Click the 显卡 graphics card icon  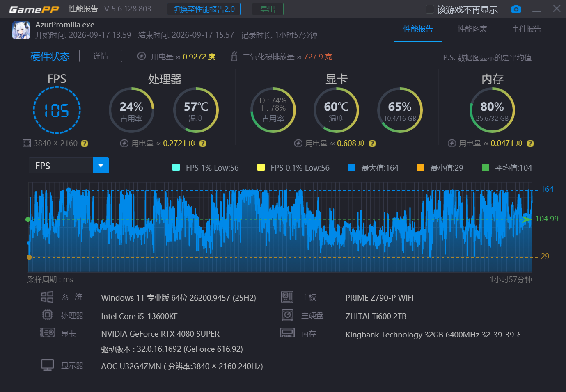(x=47, y=333)
